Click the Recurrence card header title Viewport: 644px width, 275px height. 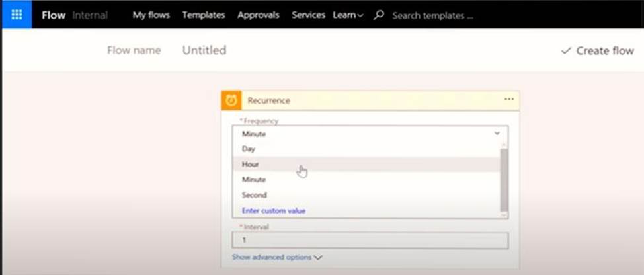[x=268, y=100]
